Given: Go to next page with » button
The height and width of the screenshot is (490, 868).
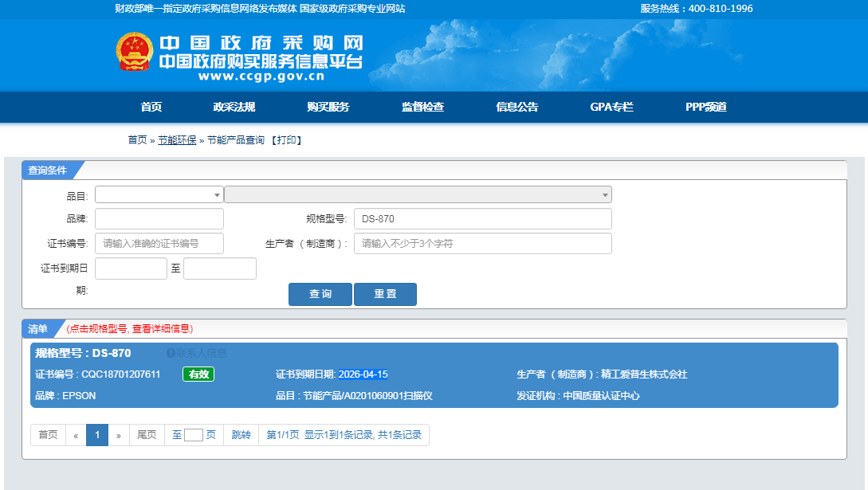Looking at the screenshot, I should (x=119, y=435).
